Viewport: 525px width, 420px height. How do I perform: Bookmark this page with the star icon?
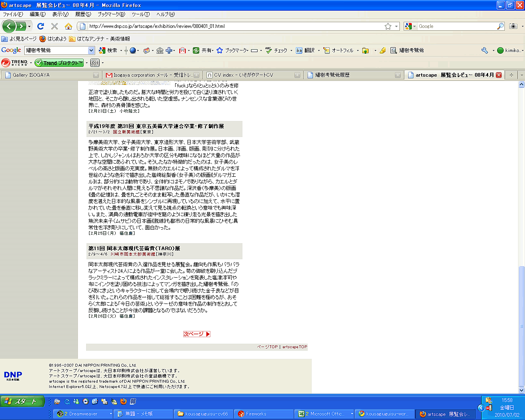[388, 26]
